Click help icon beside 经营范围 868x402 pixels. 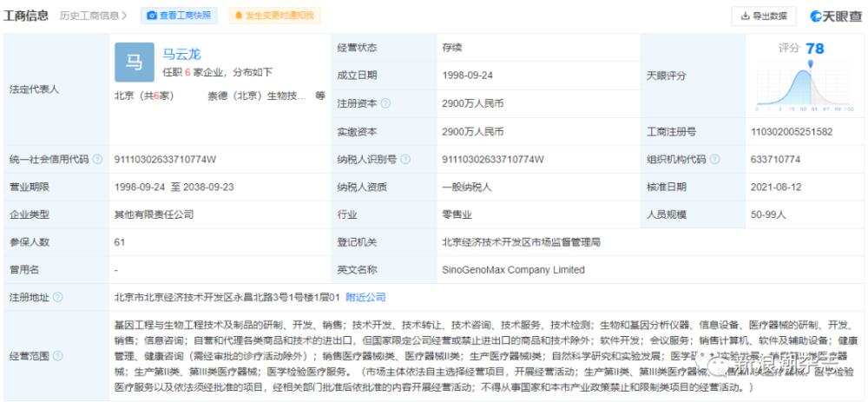[57, 355]
